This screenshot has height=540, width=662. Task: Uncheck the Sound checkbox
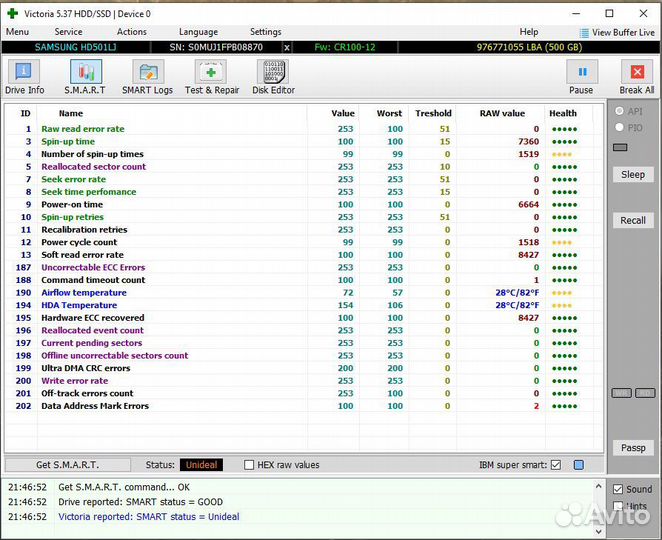(x=617, y=489)
